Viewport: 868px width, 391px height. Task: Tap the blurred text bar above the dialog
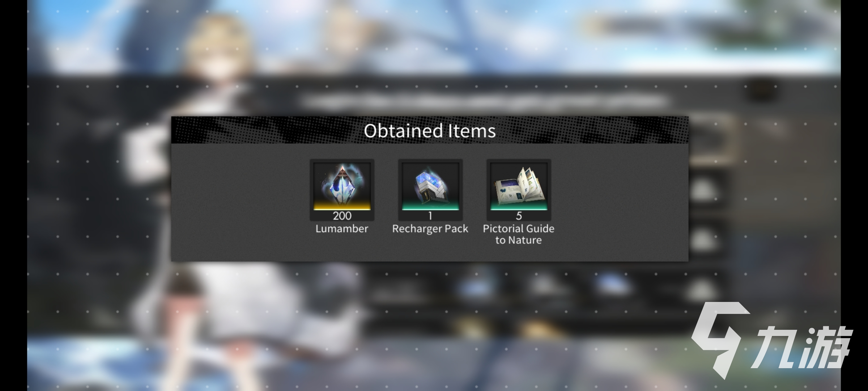485,101
